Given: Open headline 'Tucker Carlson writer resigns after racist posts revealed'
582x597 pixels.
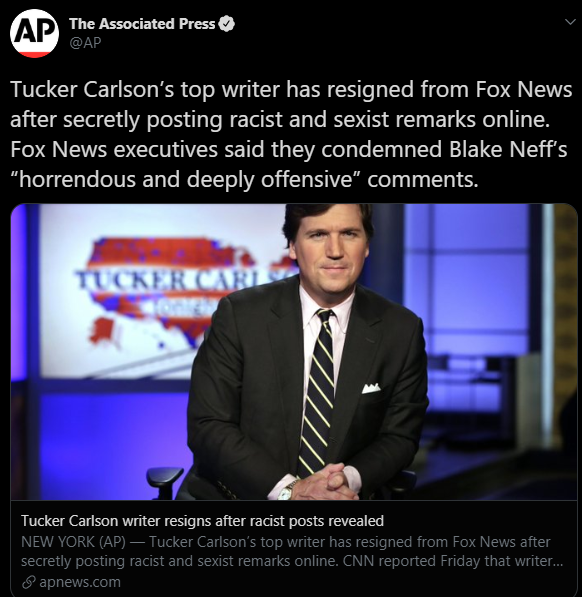Looking at the screenshot, I should [x=202, y=521].
